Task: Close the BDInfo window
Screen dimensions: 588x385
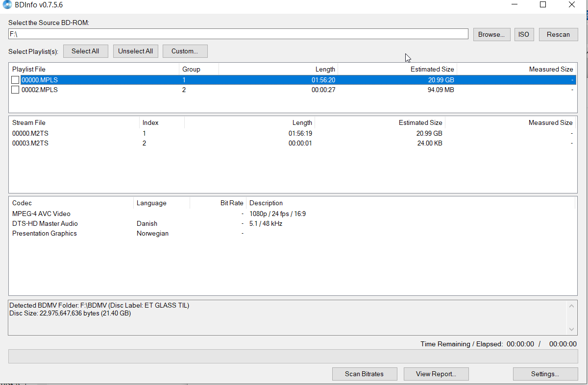Action: click(571, 4)
